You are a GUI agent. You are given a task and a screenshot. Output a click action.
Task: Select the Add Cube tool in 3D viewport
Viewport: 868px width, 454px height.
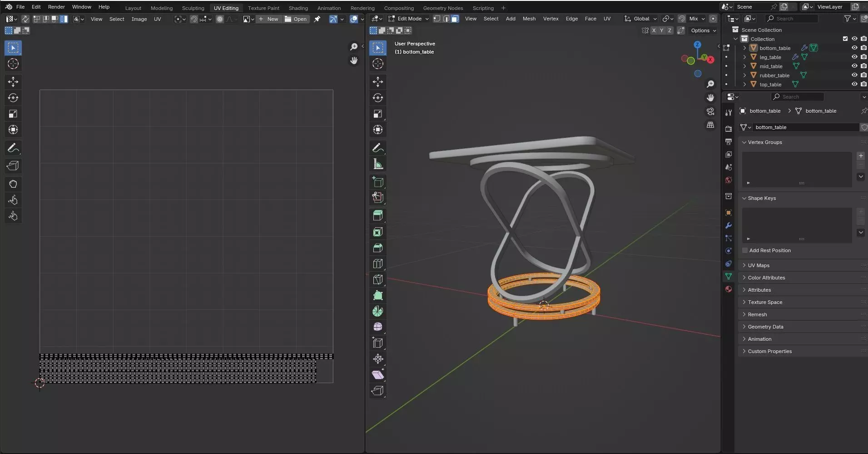tap(378, 182)
